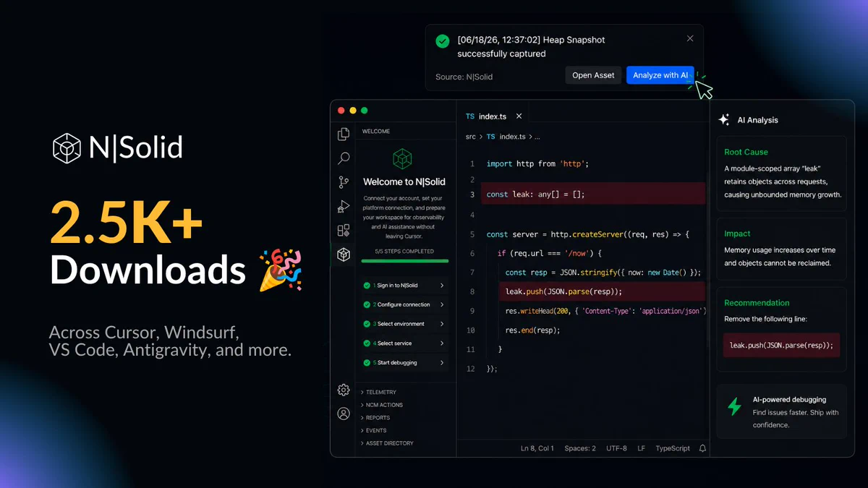Open the Start debugging step chevron

pyautogui.click(x=442, y=363)
